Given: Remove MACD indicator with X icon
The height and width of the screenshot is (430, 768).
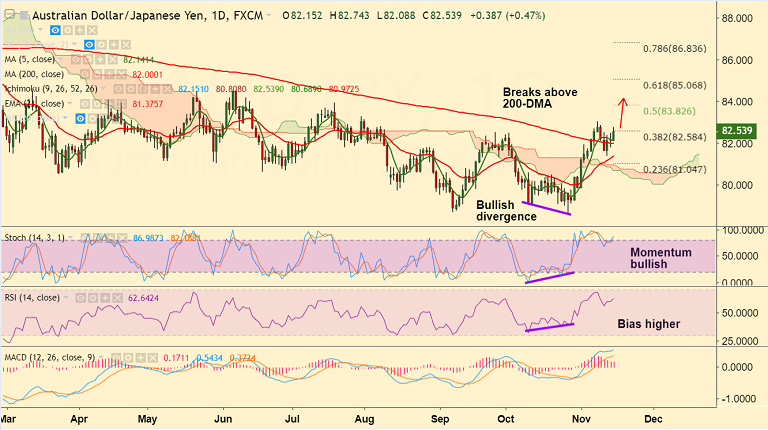Looking at the screenshot, I should pos(152,358).
